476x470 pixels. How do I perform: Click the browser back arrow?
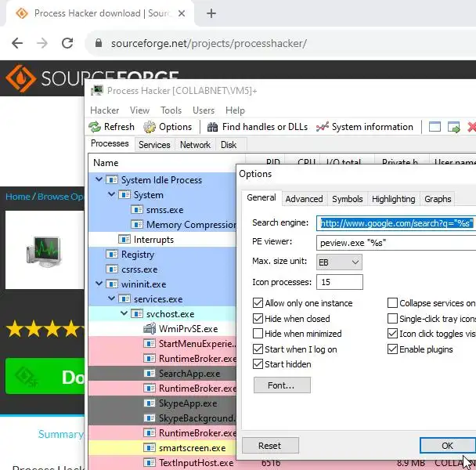[x=17, y=43]
